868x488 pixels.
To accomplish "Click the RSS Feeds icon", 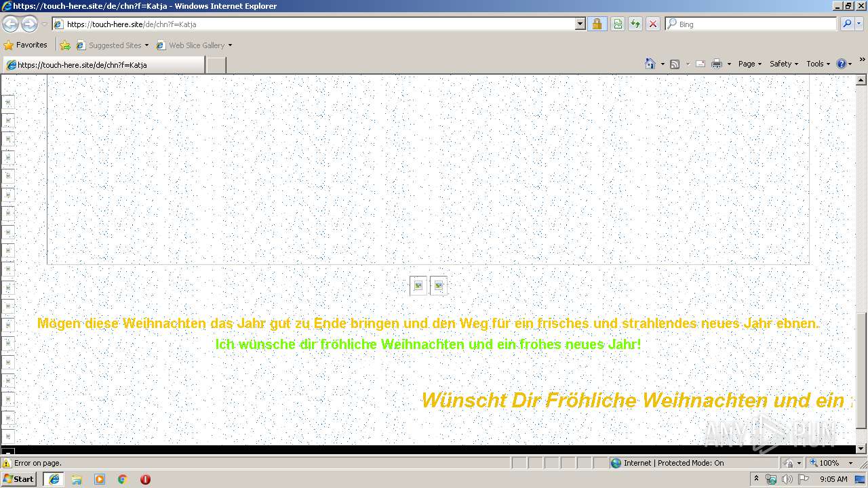I will coord(675,64).
